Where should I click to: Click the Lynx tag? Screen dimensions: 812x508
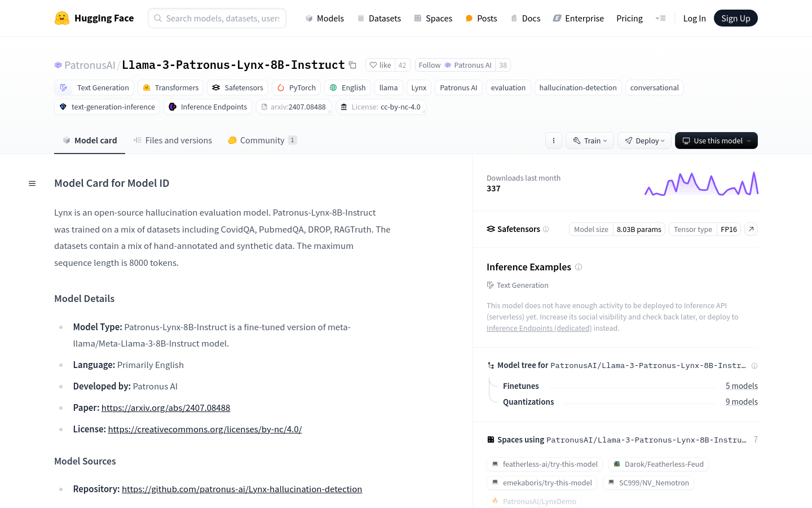(x=419, y=87)
